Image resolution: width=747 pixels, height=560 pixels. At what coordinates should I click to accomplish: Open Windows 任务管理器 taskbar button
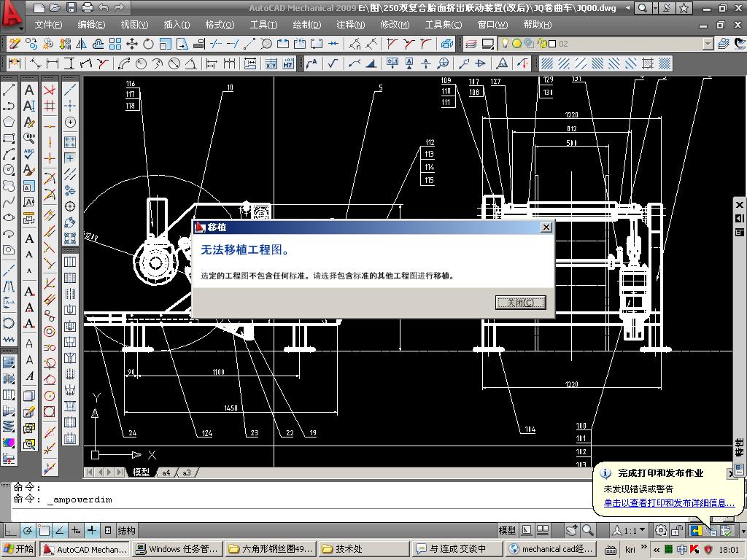(177, 549)
